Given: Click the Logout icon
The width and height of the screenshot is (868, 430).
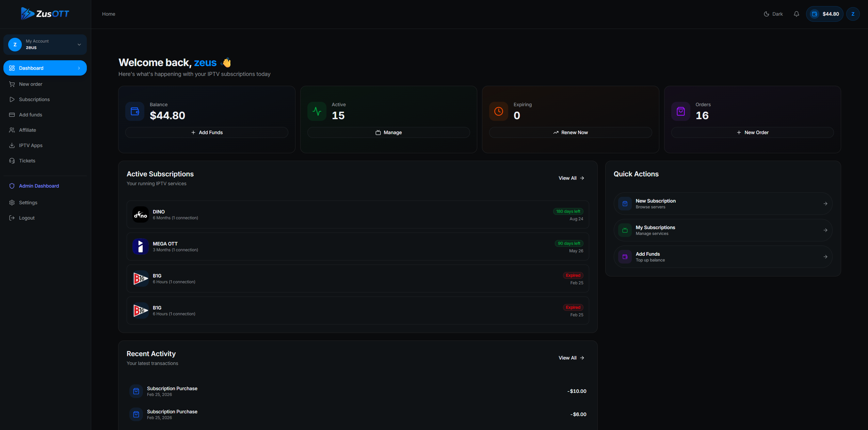Looking at the screenshot, I should (x=12, y=218).
